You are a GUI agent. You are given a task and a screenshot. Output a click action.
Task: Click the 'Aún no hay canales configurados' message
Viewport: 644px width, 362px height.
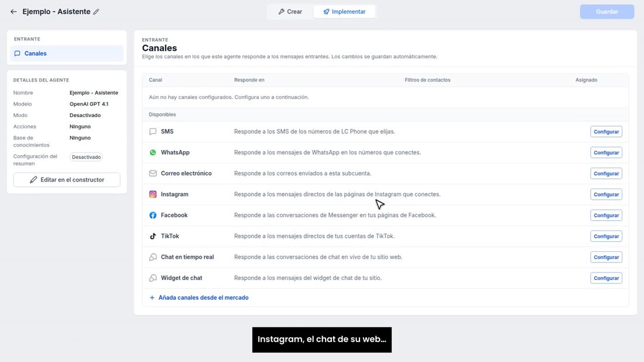pyautogui.click(x=229, y=97)
